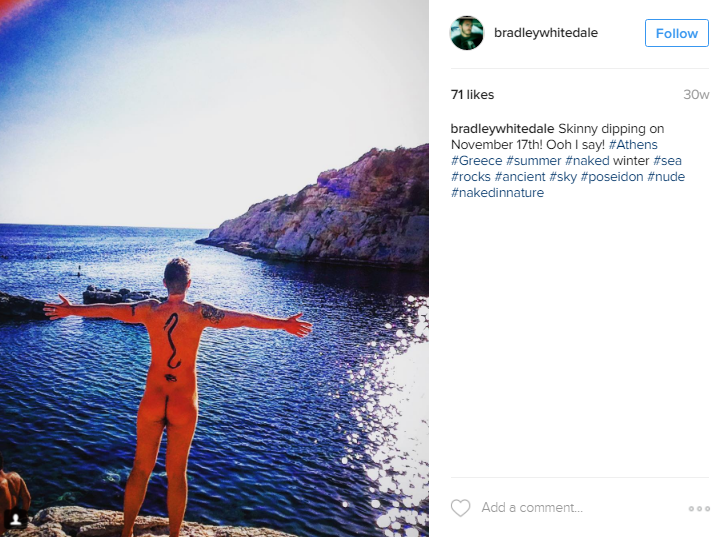View the 71 likes list
The height and width of the screenshot is (537, 724).
point(472,95)
